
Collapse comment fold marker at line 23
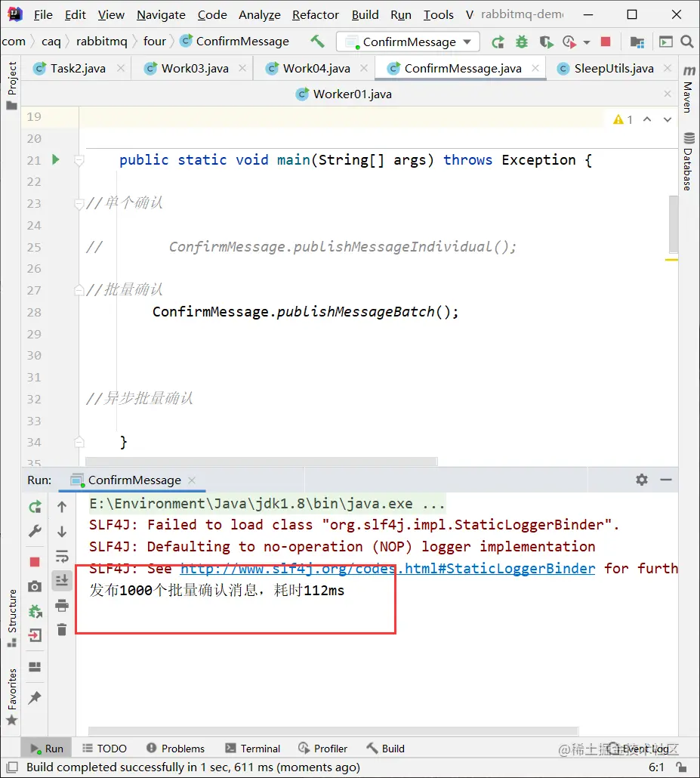[79, 203]
